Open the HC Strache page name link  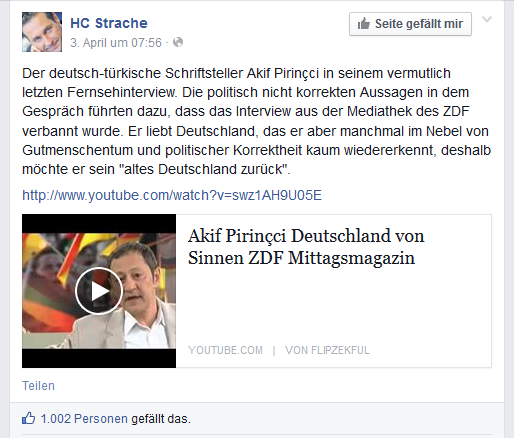point(109,23)
